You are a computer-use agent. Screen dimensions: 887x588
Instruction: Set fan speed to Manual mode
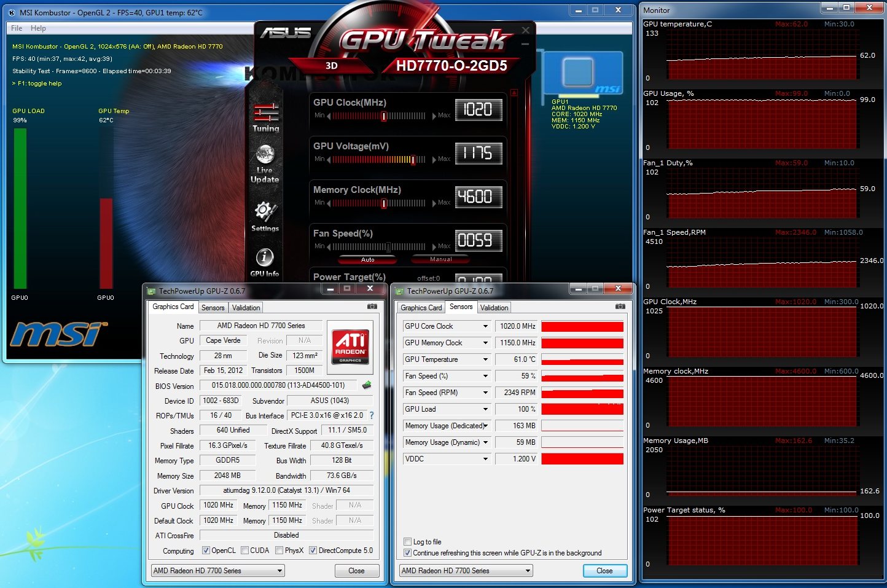click(x=440, y=259)
